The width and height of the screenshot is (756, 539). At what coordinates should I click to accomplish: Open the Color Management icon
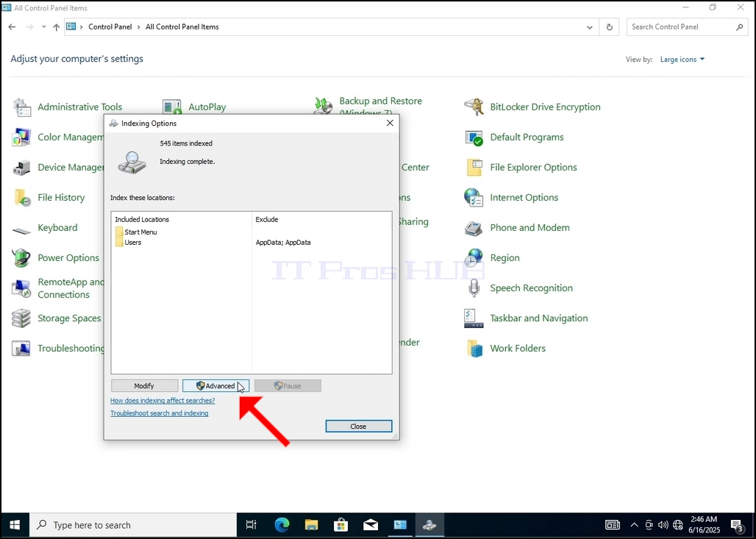tap(21, 138)
